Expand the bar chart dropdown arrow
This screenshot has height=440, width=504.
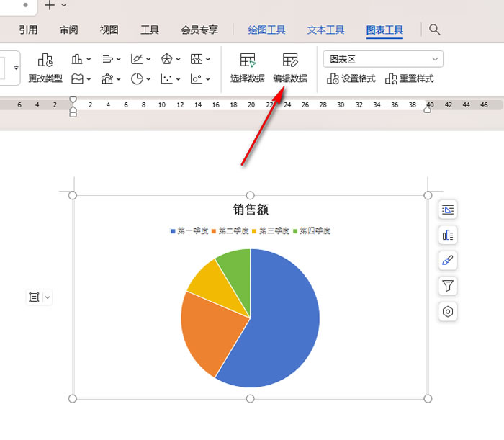point(119,60)
